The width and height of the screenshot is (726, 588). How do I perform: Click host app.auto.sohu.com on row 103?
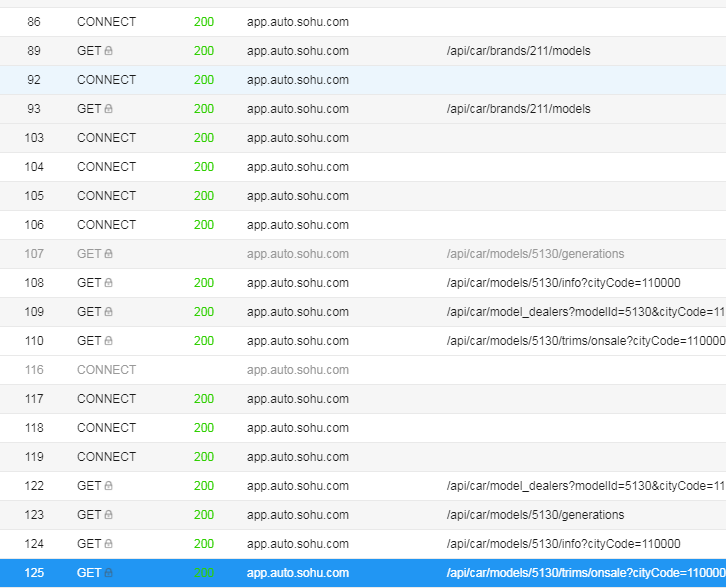coord(298,138)
